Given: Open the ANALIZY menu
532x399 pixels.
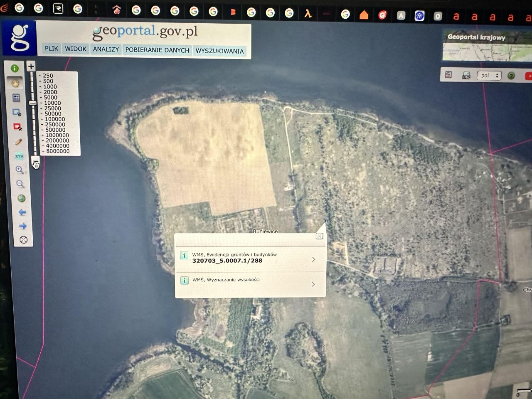Looking at the screenshot, I should 106,49.
